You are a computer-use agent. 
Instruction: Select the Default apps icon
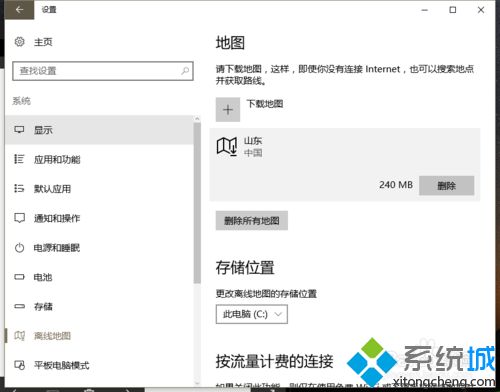coord(19,189)
